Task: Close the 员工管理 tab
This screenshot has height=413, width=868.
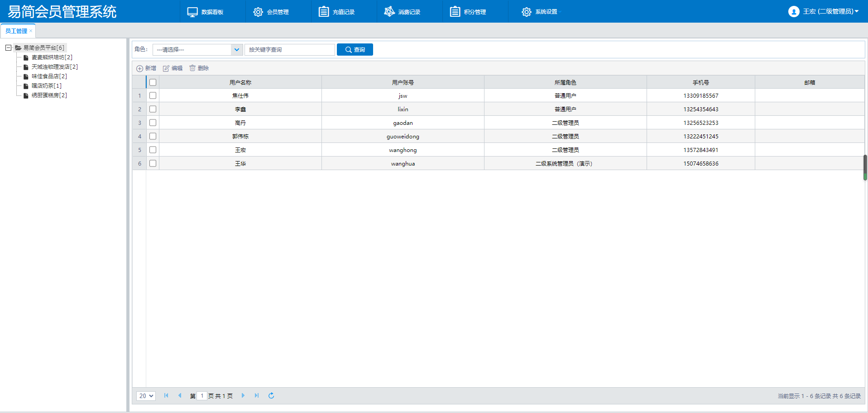Action: pos(31,31)
